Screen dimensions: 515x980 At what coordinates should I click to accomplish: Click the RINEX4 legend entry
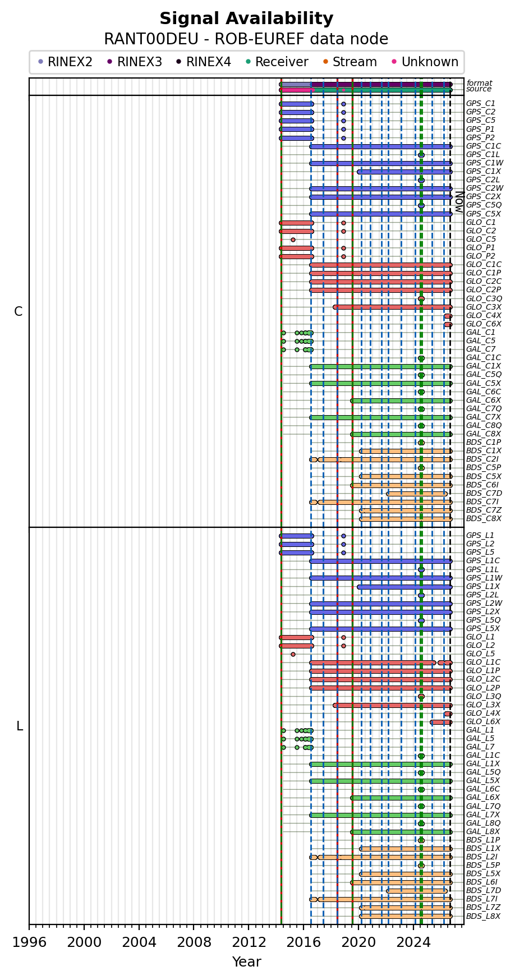[203, 62]
